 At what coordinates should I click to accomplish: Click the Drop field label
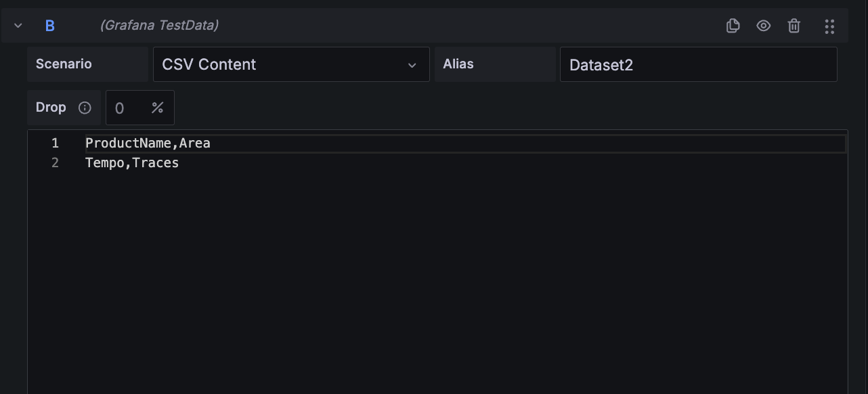tap(51, 108)
